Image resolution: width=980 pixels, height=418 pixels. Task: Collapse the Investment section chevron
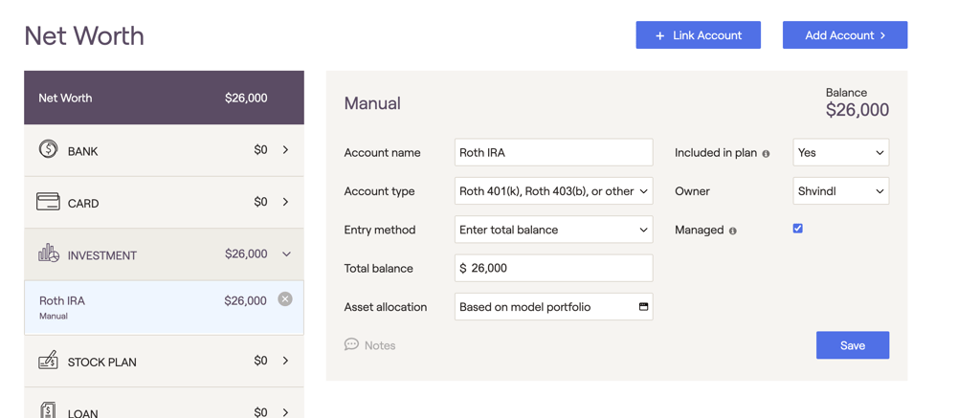click(x=285, y=254)
